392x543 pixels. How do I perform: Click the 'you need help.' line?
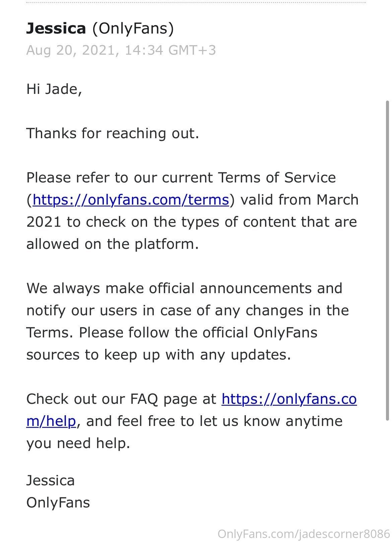[78, 443]
